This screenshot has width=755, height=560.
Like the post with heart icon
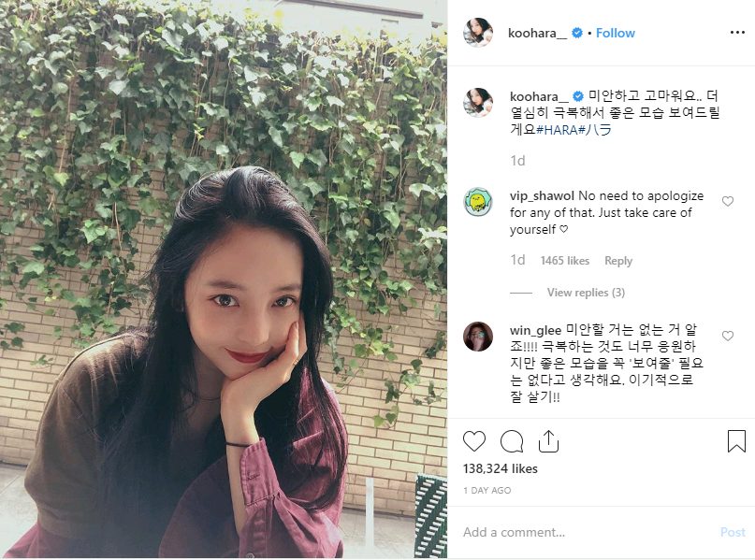[474, 441]
